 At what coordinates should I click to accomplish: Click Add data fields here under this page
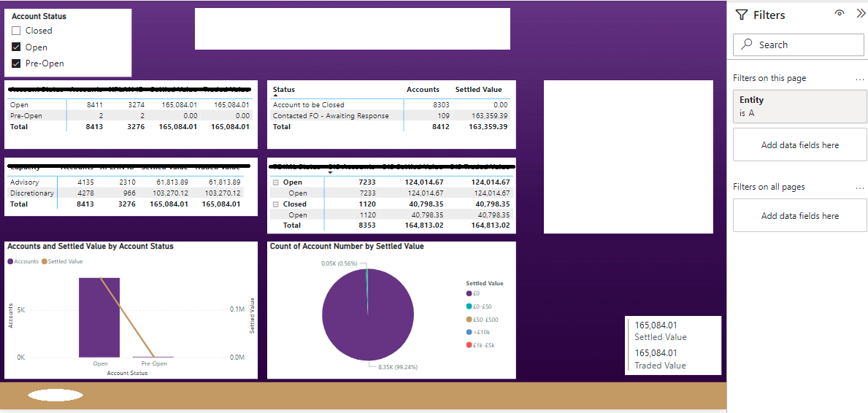click(x=800, y=145)
